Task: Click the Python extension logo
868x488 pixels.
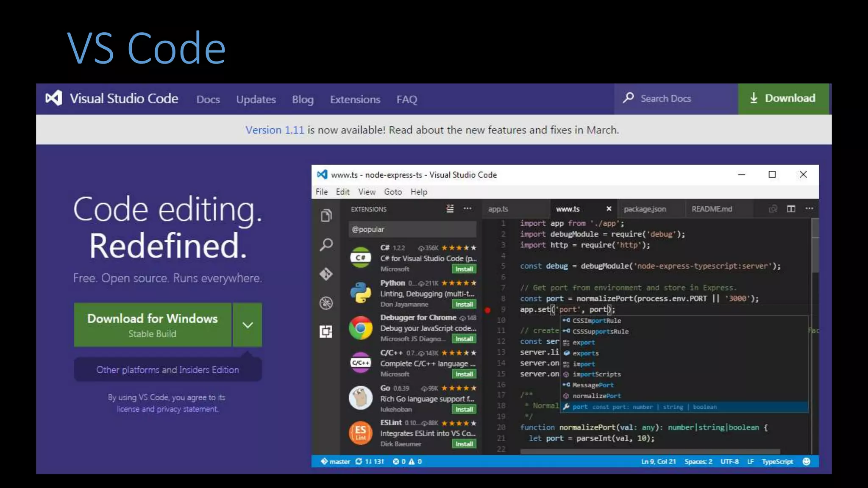Action: click(361, 293)
